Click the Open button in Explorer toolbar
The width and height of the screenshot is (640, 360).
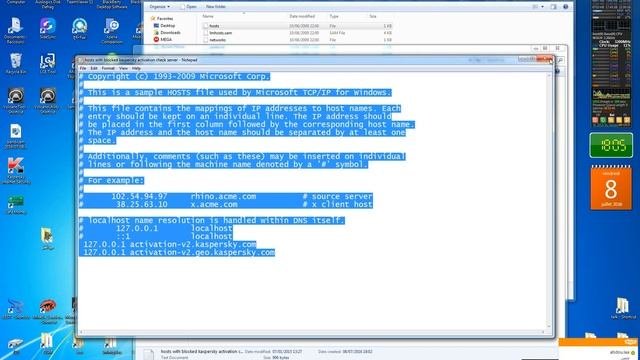[x=189, y=7]
